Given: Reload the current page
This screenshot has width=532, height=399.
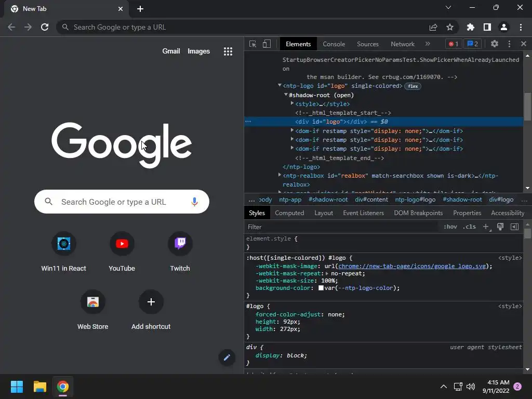Looking at the screenshot, I should (45, 27).
